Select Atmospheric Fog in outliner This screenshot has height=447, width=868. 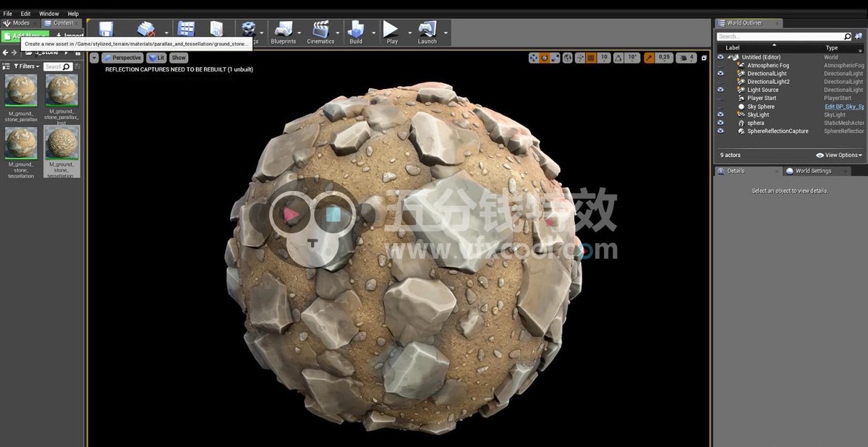[x=768, y=65]
